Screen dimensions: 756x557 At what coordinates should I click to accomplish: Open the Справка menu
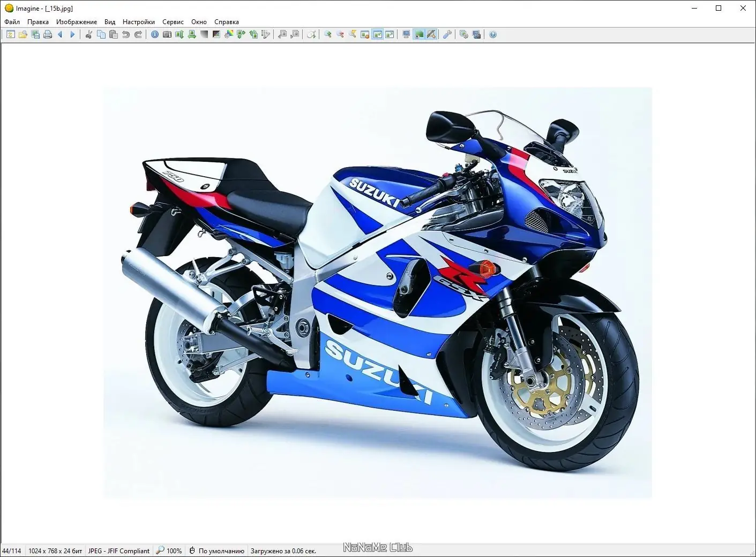click(x=227, y=22)
